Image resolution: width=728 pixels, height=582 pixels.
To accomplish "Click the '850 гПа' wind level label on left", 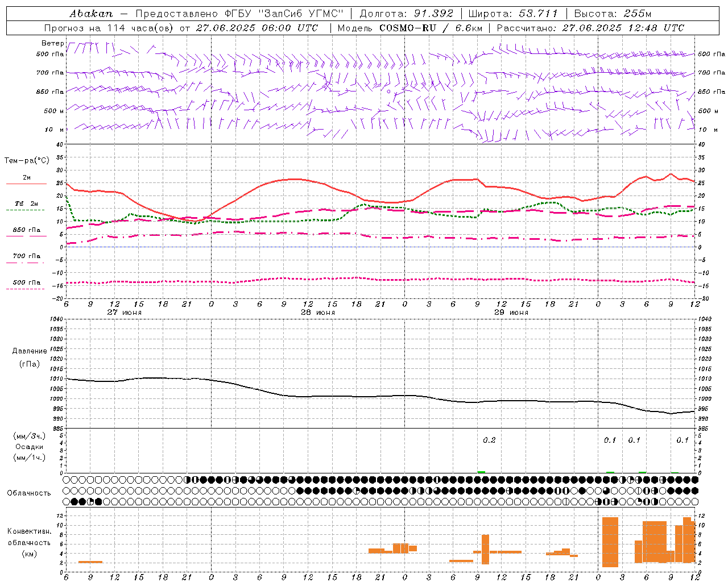I will tap(50, 92).
